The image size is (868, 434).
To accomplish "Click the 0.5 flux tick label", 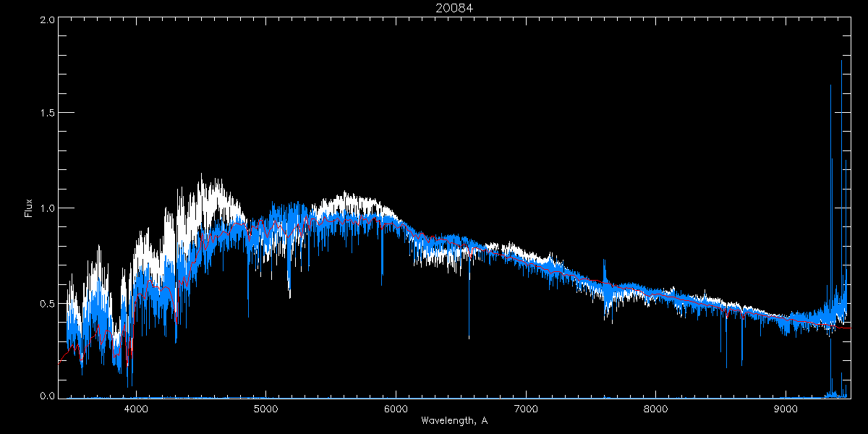I will (x=47, y=303).
